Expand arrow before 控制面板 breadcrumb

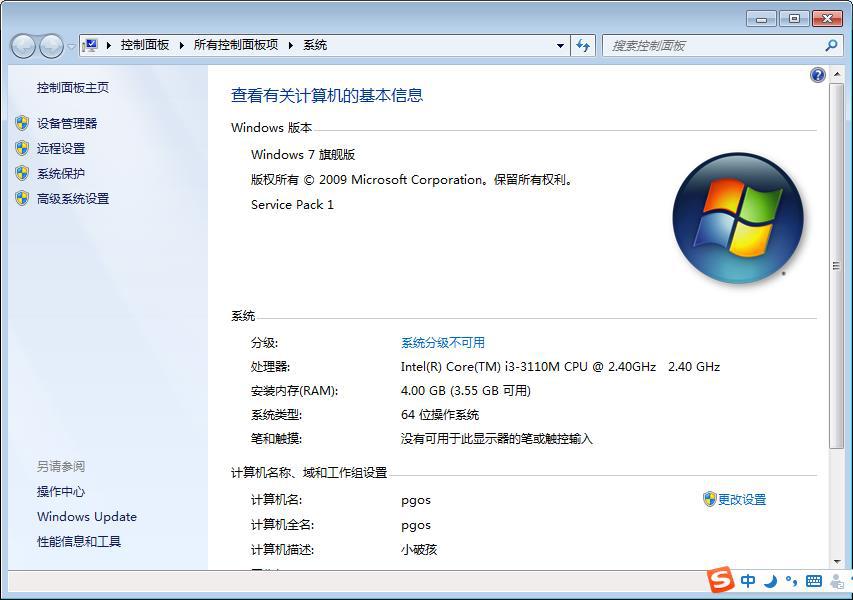click(x=109, y=46)
